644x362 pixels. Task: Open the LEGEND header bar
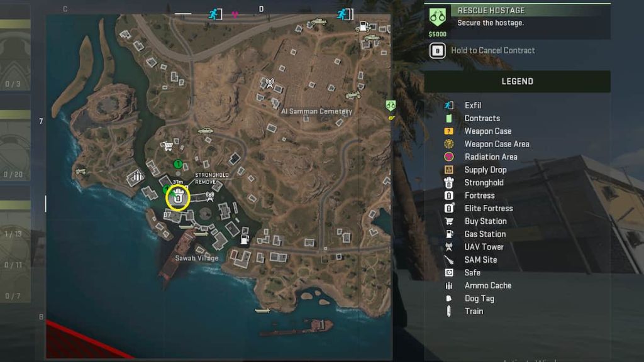tap(517, 81)
